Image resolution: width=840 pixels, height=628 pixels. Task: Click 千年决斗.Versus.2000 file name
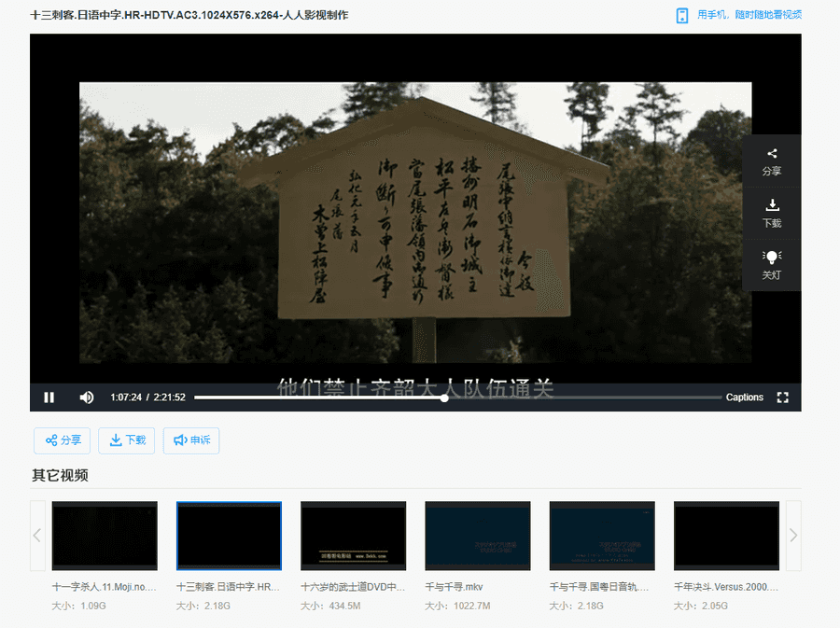[x=726, y=587]
